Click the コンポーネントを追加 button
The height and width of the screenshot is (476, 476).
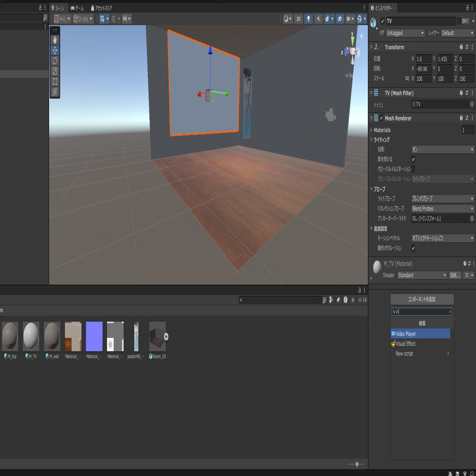coord(422,299)
